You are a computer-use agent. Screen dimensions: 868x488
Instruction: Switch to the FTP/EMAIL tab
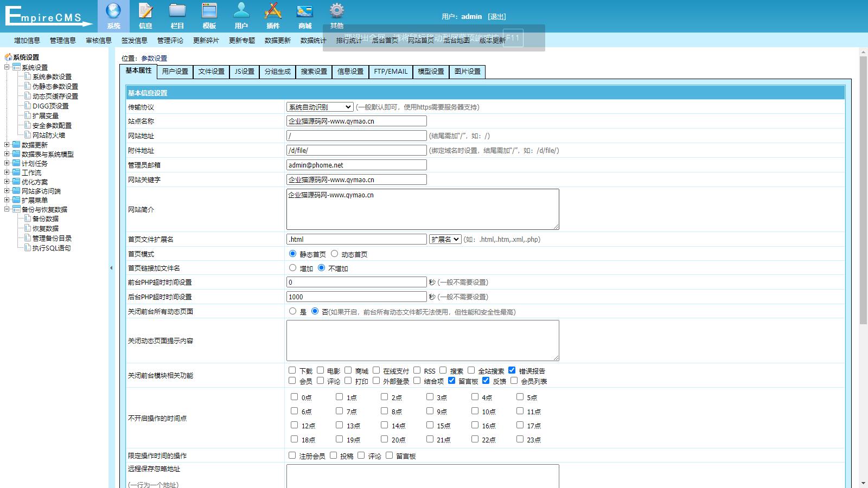(x=391, y=72)
